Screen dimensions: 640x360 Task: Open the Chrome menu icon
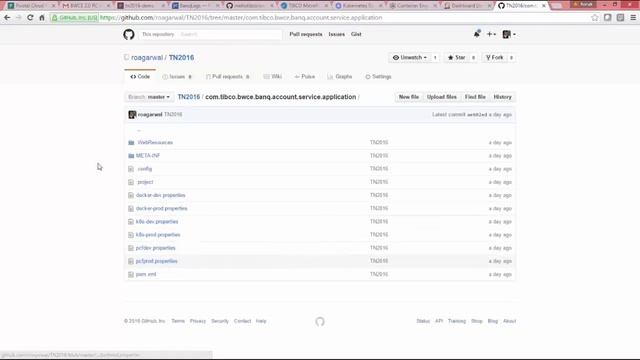(633, 18)
